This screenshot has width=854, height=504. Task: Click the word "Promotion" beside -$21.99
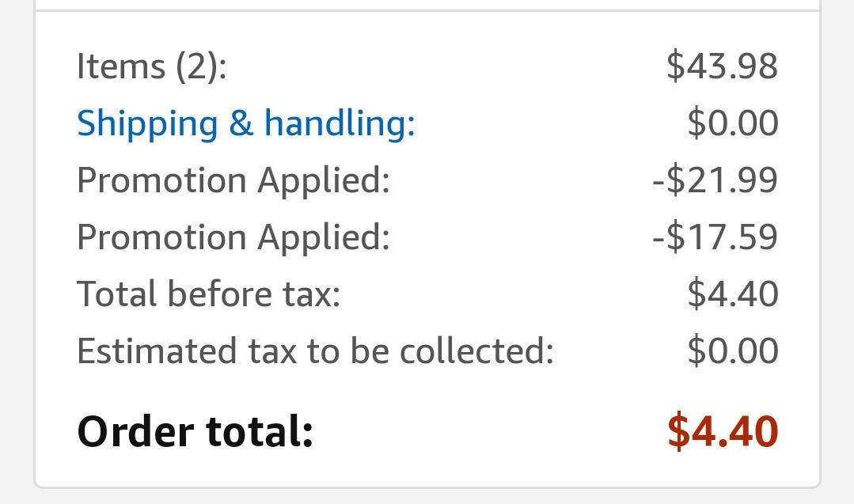click(x=161, y=180)
